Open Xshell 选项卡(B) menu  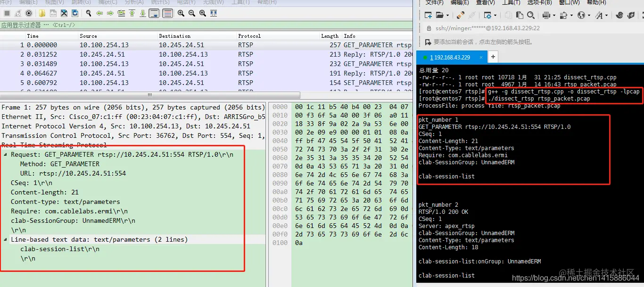[539, 3]
